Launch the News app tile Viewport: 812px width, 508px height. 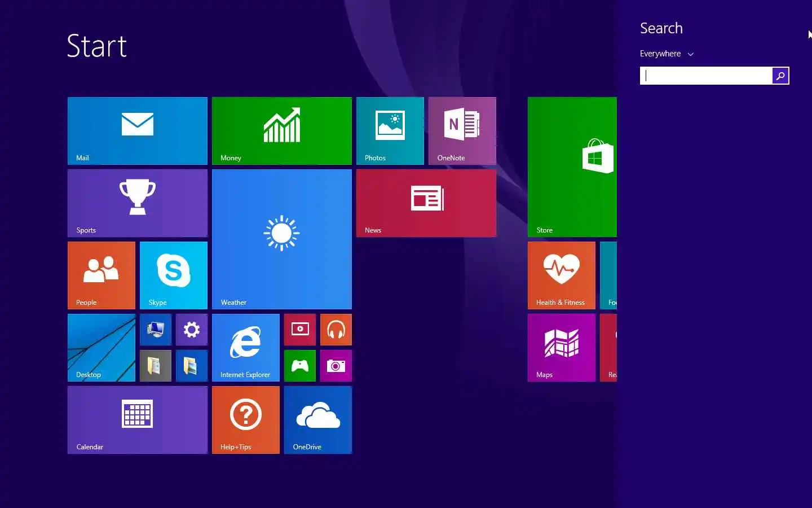(x=426, y=203)
